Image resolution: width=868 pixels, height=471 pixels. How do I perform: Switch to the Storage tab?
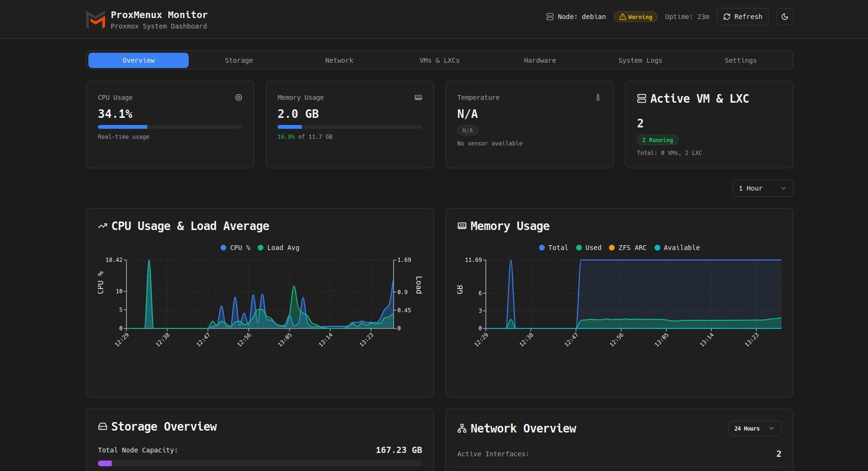(239, 60)
